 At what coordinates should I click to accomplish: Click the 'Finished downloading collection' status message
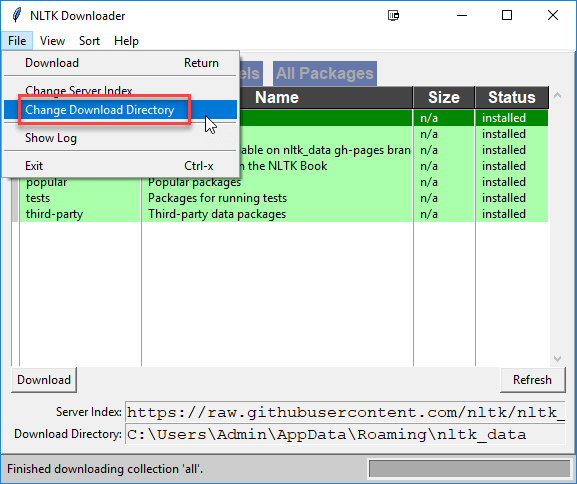[x=105, y=469]
